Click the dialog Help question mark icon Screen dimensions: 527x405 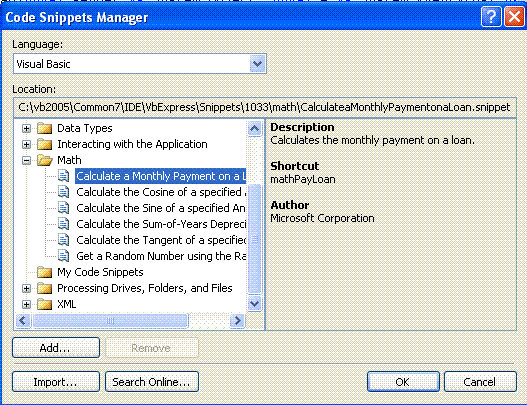[491, 16]
